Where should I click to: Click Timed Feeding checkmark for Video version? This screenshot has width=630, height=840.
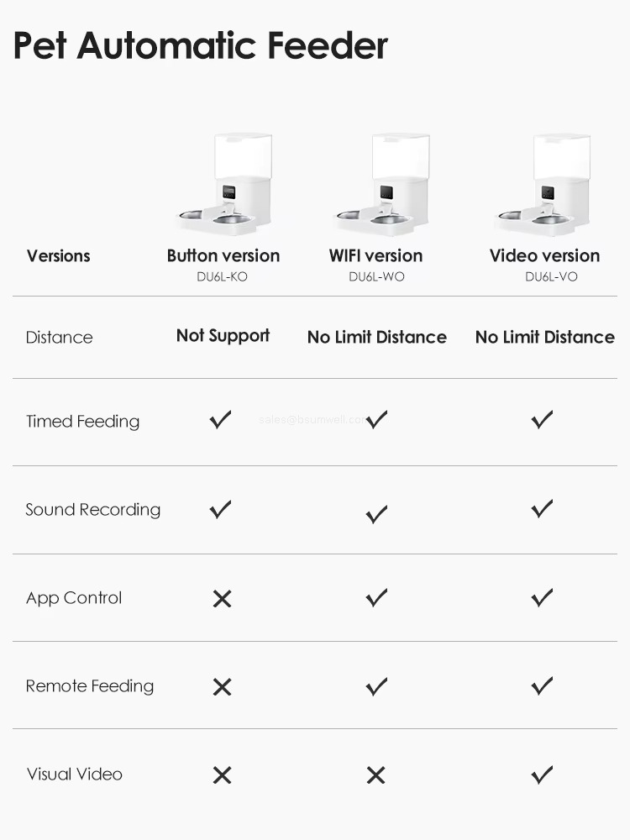pos(543,419)
